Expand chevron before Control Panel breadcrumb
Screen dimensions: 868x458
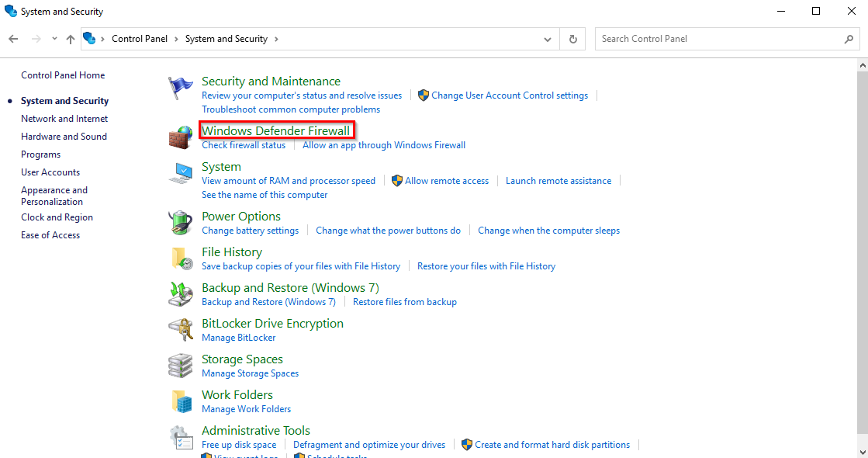coord(102,39)
